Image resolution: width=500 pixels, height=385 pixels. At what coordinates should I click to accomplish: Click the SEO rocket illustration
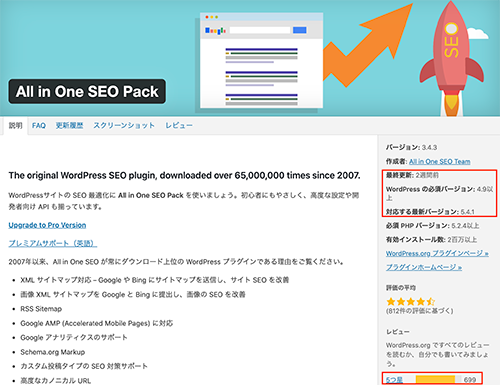coord(452,58)
